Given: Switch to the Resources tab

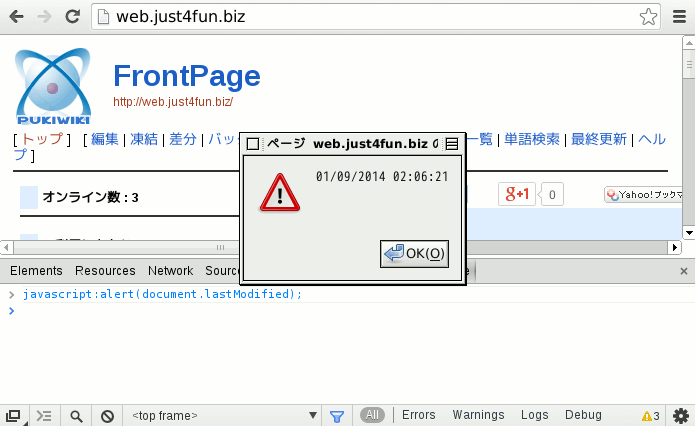Looking at the screenshot, I should pos(105,271).
